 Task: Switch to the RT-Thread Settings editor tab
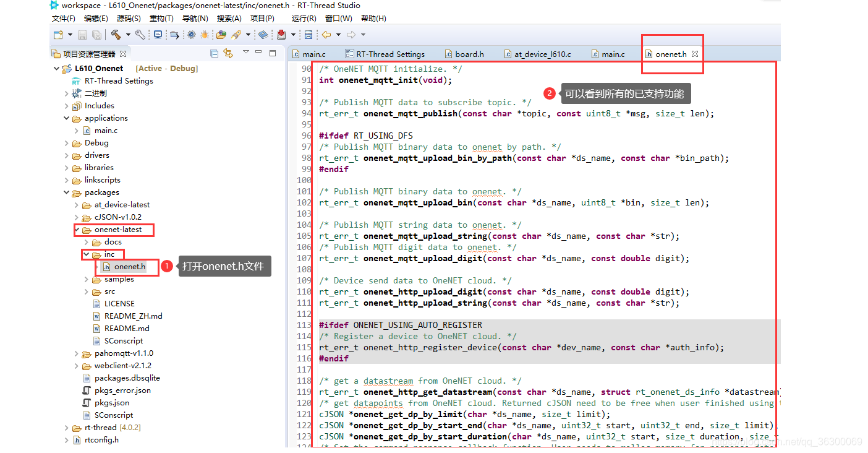pyautogui.click(x=385, y=54)
